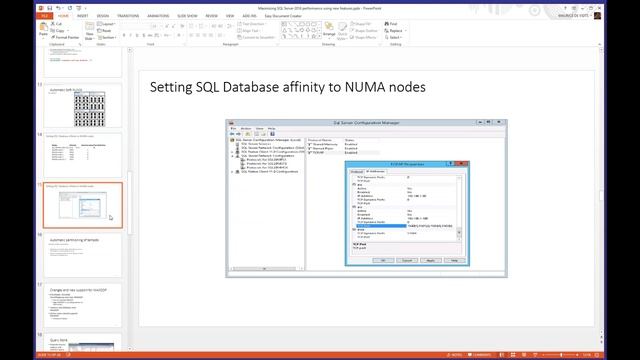The image size is (640, 360).
Task: Open the Select dropdown in Editing group
Action: point(393,37)
